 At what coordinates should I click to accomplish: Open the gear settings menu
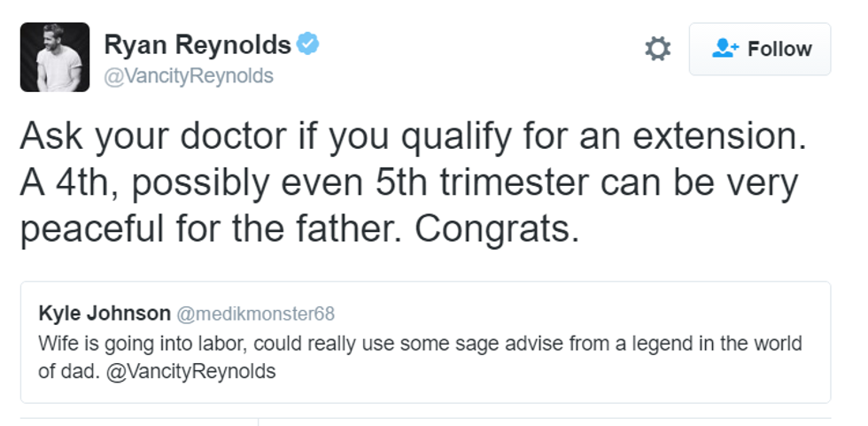(x=657, y=49)
